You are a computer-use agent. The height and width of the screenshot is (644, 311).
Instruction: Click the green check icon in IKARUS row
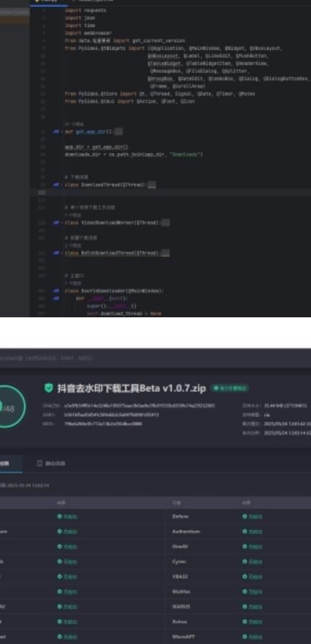point(245,606)
